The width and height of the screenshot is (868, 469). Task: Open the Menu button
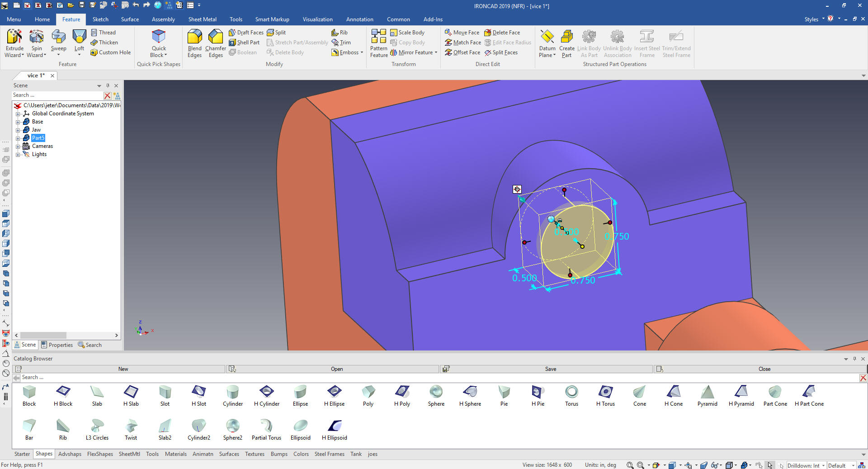(14, 19)
